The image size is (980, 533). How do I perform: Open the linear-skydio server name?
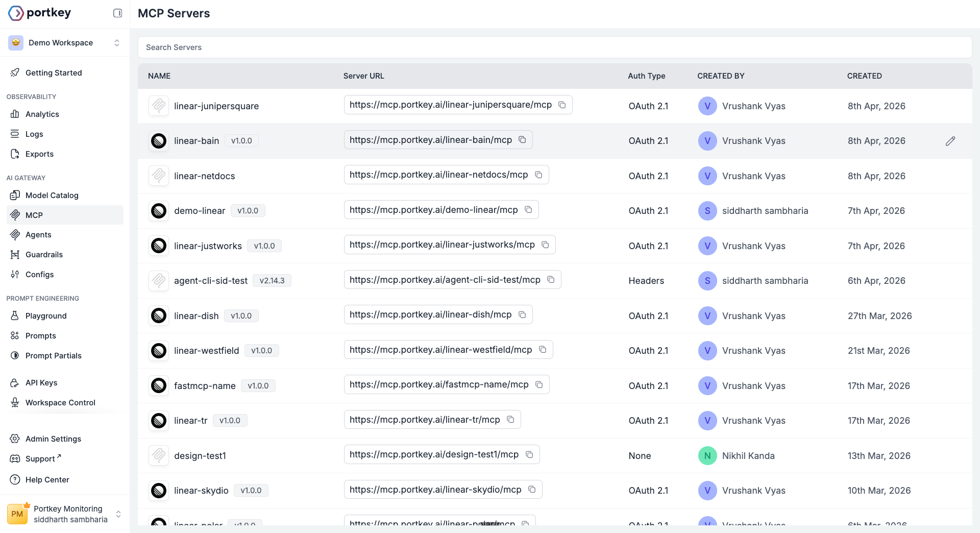[x=201, y=491]
